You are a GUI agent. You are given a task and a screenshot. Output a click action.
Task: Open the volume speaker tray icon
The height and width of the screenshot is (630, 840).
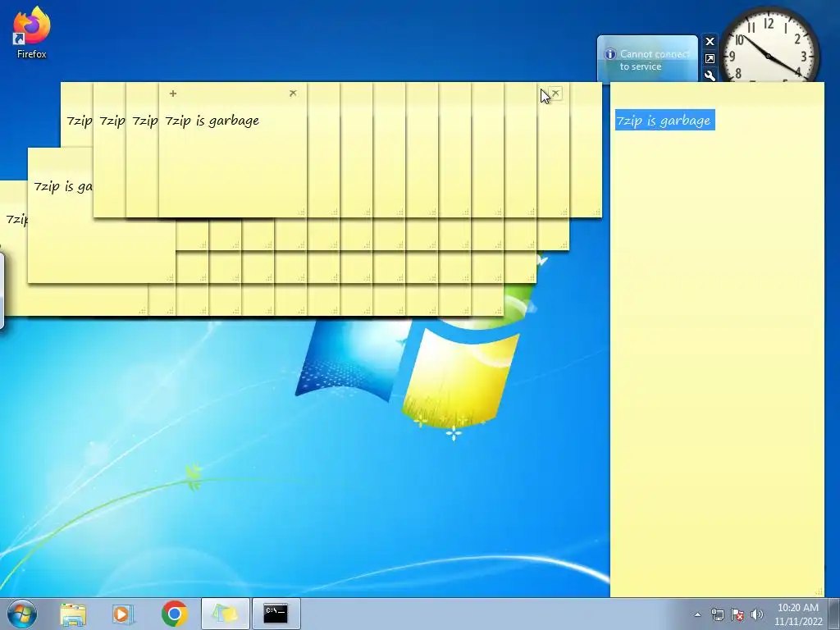[x=757, y=614]
